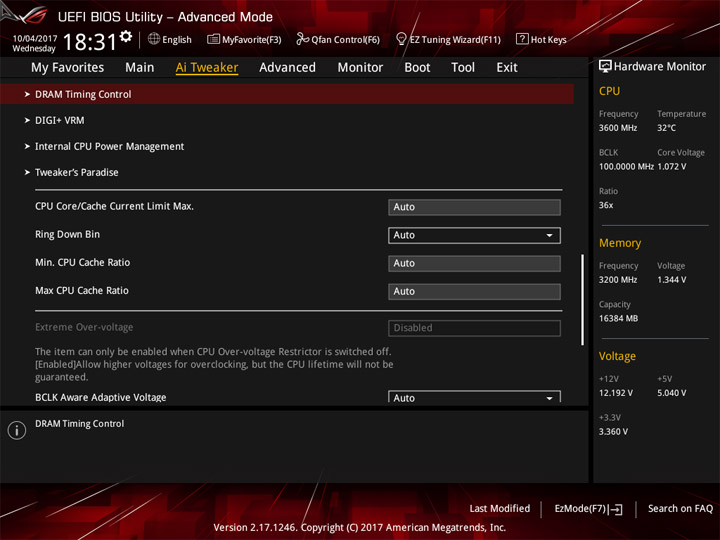Open the My Favorites tab
This screenshot has height=540, width=720.
(68, 68)
